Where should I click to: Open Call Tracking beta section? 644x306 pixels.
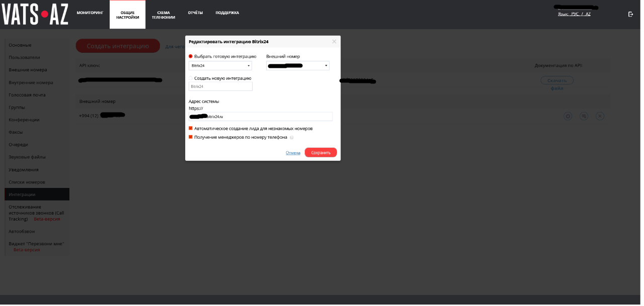[x=37, y=213]
